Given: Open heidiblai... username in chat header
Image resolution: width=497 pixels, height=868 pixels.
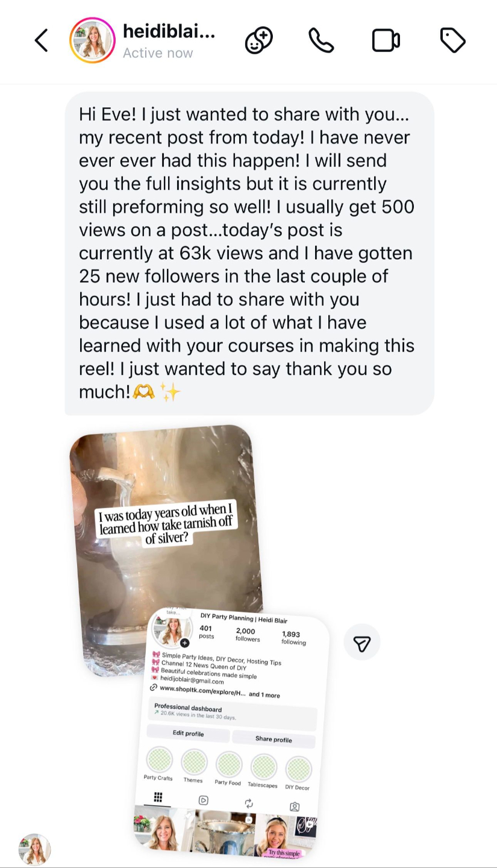Looking at the screenshot, I should (x=169, y=31).
